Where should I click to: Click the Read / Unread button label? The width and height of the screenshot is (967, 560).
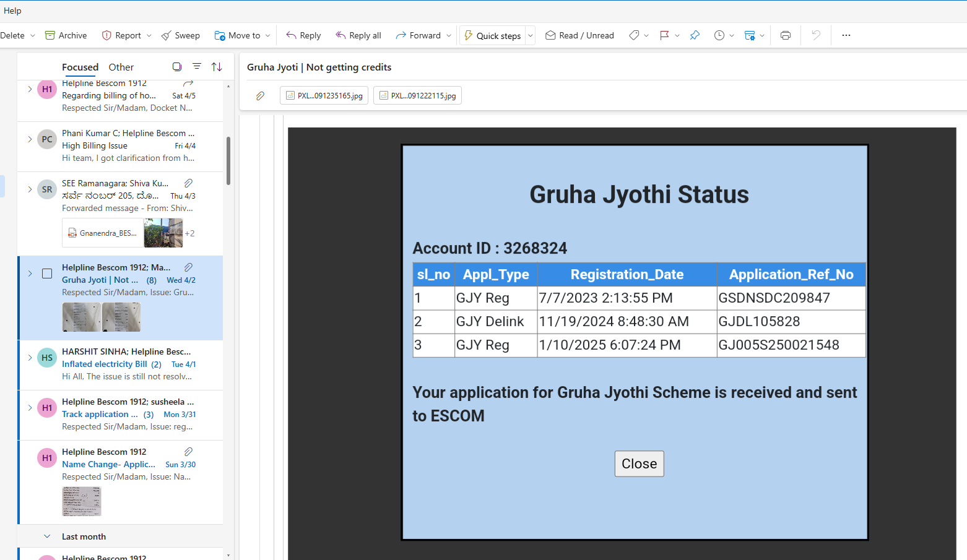point(586,35)
